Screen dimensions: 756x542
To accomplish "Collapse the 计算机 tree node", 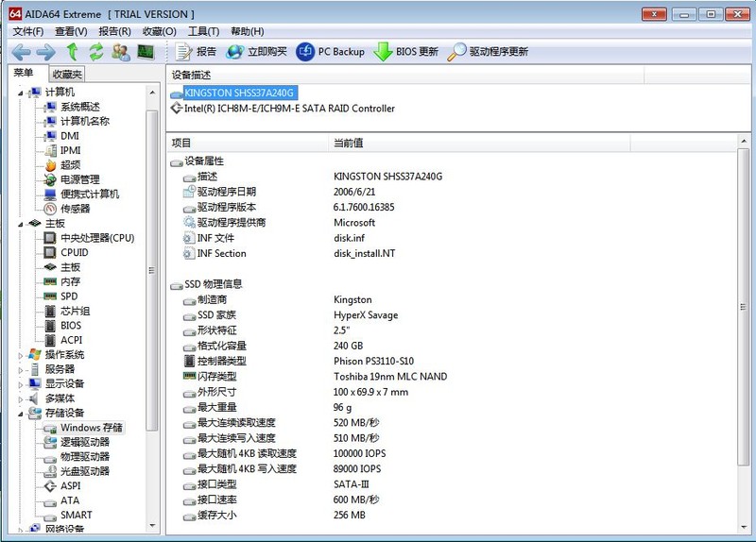I will point(20,93).
